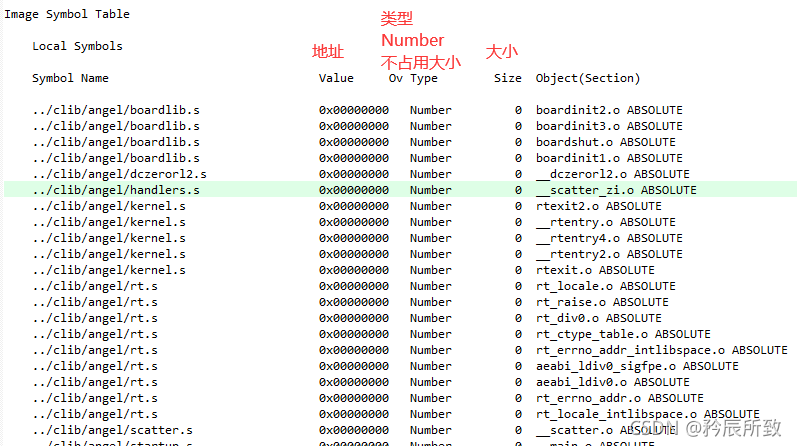Select '__rtentry4.o ABSOLUTE' object entry

(x=609, y=239)
